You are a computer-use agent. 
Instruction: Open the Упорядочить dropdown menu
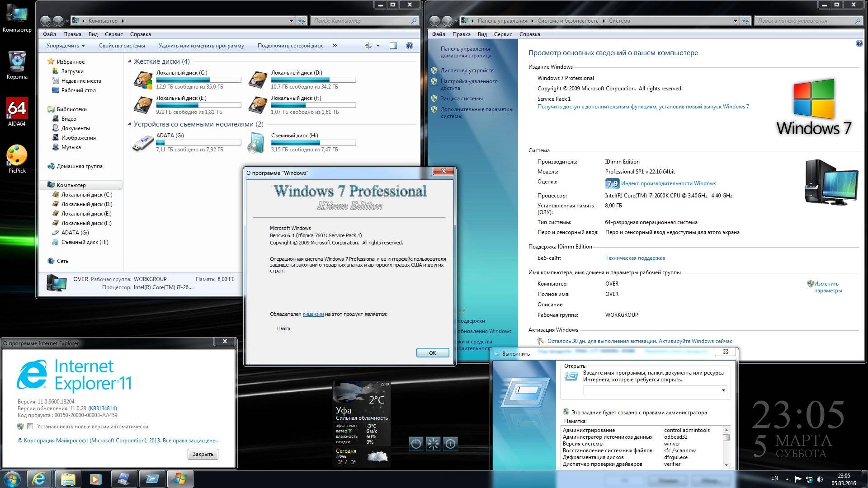pos(66,46)
